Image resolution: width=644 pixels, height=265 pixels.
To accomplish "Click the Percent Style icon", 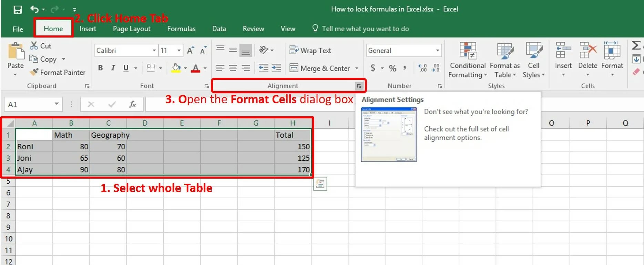I will 392,68.
